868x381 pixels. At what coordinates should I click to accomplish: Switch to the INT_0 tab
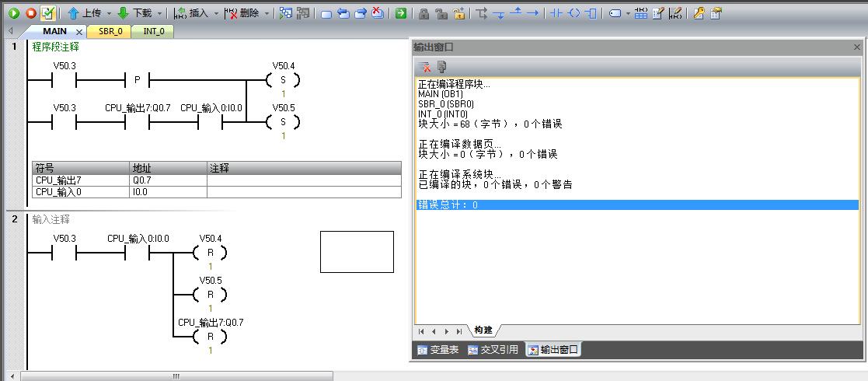tap(152, 32)
